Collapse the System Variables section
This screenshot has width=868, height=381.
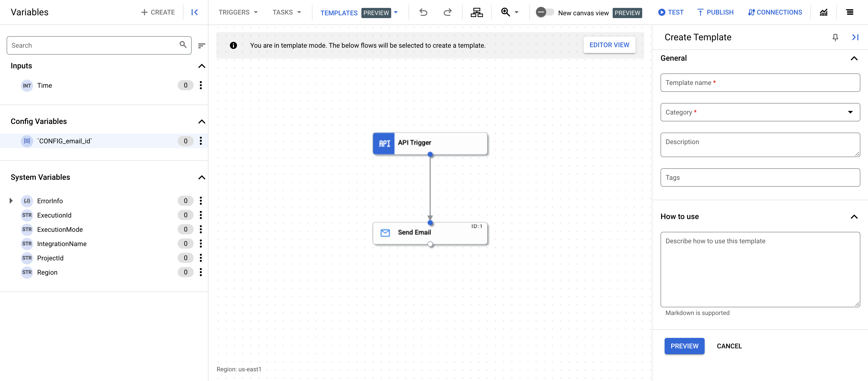pyautogui.click(x=202, y=177)
